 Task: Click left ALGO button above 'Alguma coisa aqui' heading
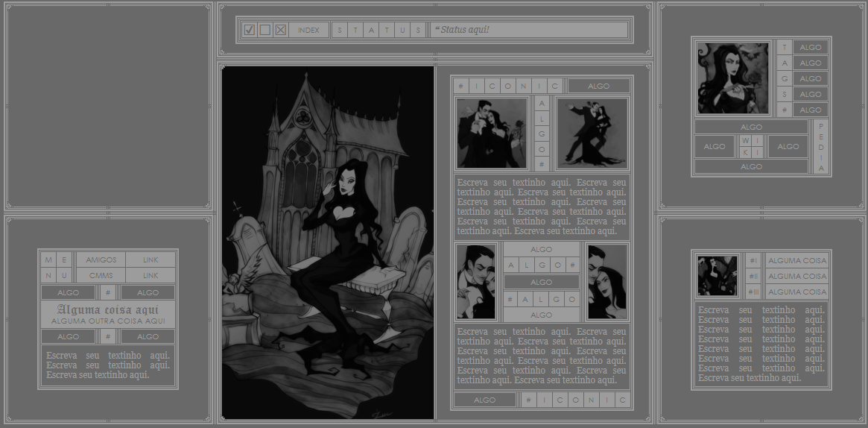tap(68, 292)
